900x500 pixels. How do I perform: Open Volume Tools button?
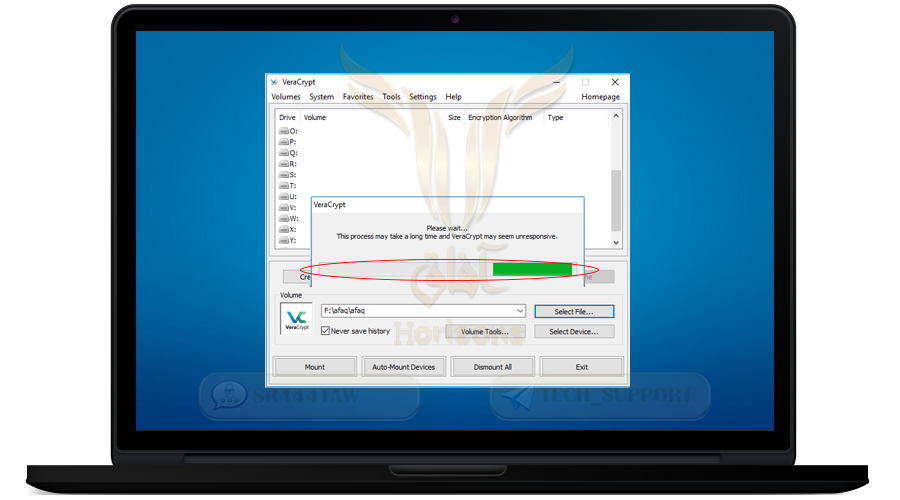click(x=485, y=332)
